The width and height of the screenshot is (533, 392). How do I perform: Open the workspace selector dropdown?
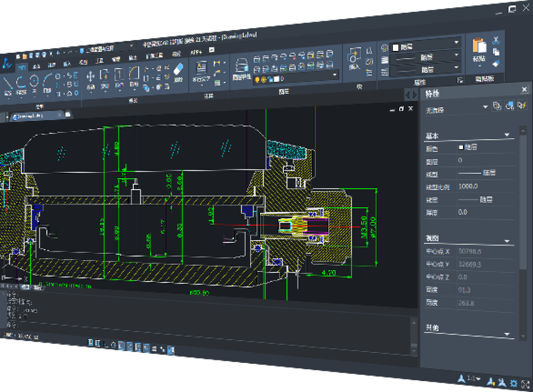coord(131,45)
